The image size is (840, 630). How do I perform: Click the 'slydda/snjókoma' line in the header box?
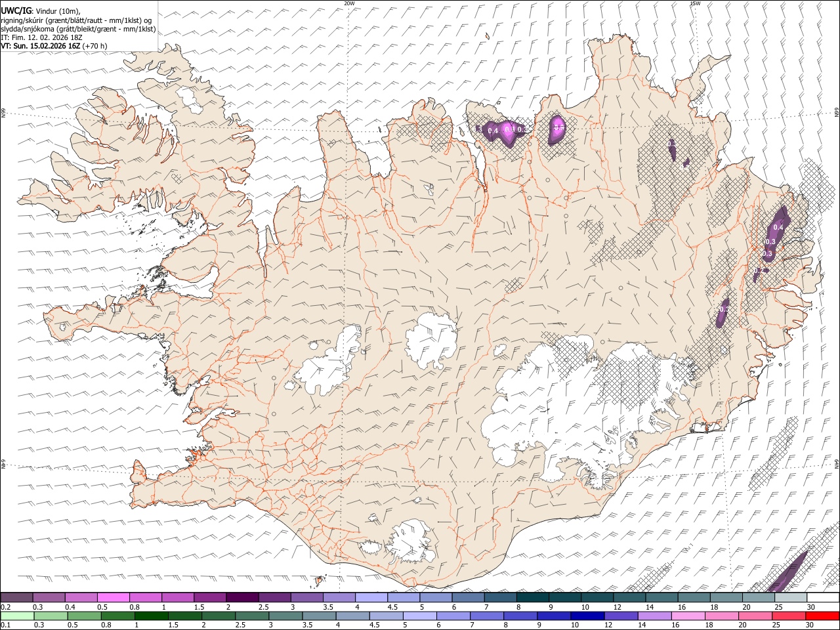click(78, 29)
